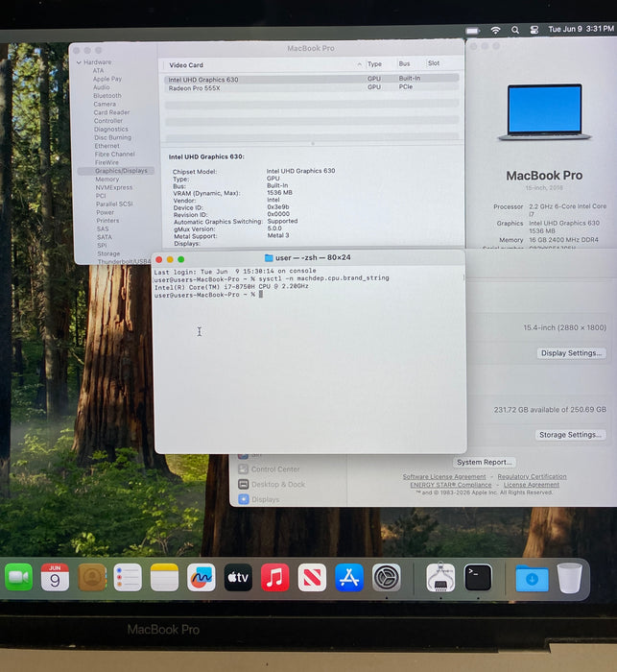Select PCI in hardware sidebar
The image size is (617, 672).
pyautogui.click(x=101, y=196)
